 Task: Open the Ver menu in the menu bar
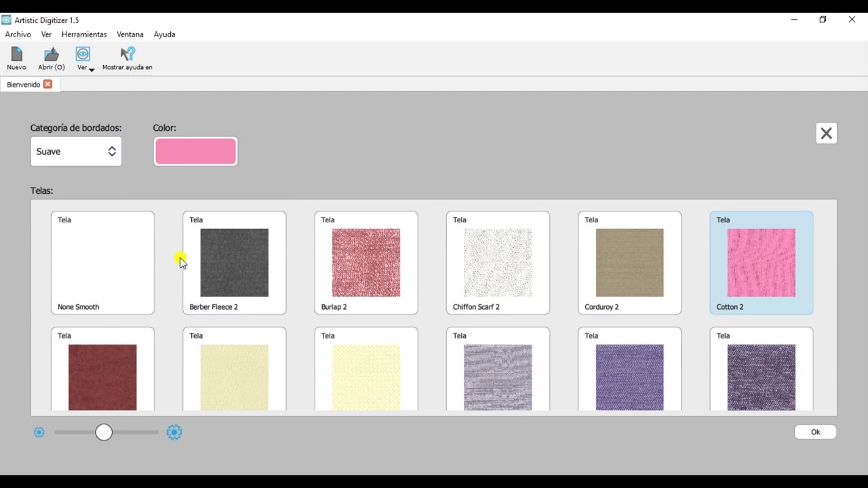click(x=46, y=35)
